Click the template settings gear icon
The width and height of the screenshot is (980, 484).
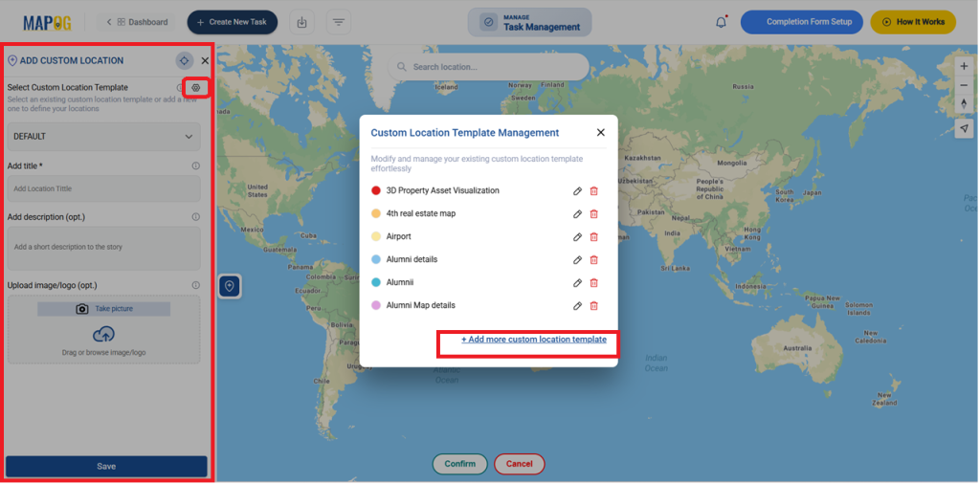pyautogui.click(x=195, y=88)
